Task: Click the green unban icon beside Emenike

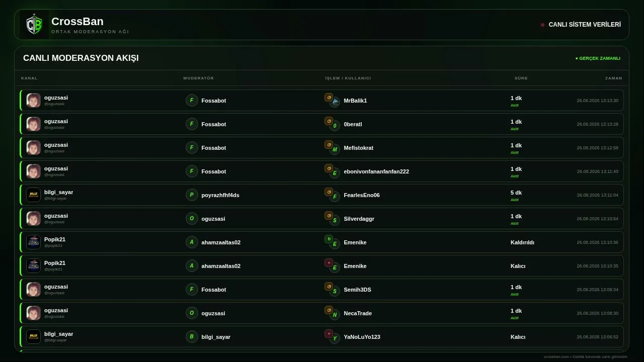Action: (x=329, y=239)
